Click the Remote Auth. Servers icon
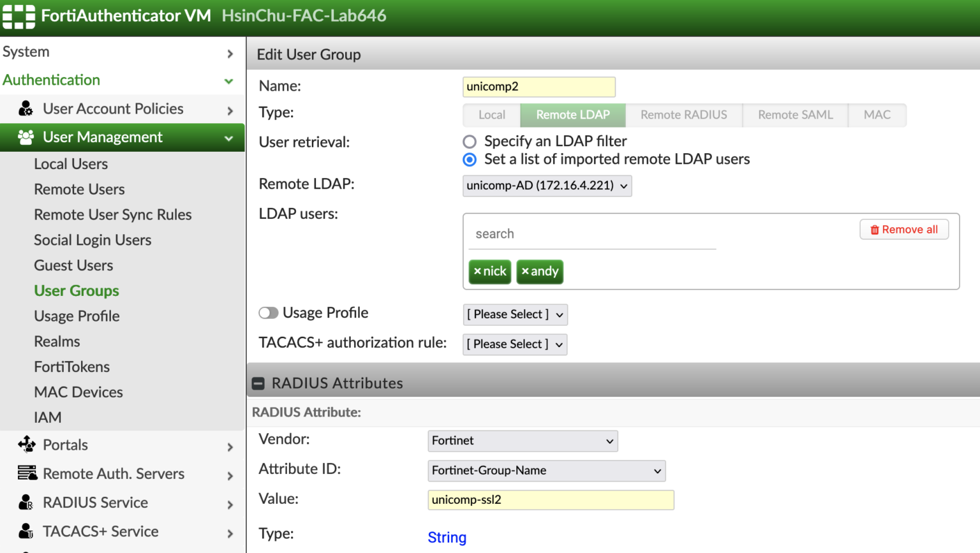The image size is (980, 553). pos(27,473)
